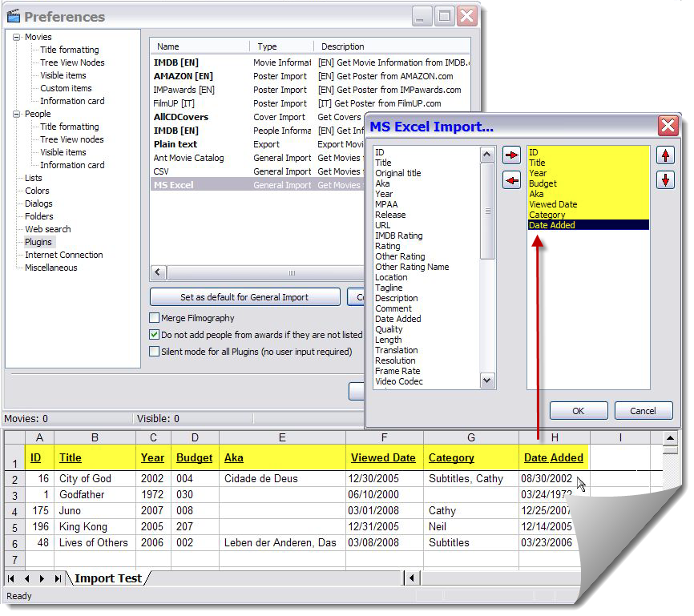Collapse the Movies tree node
Viewport: 694px width, 616px height.
point(17,37)
